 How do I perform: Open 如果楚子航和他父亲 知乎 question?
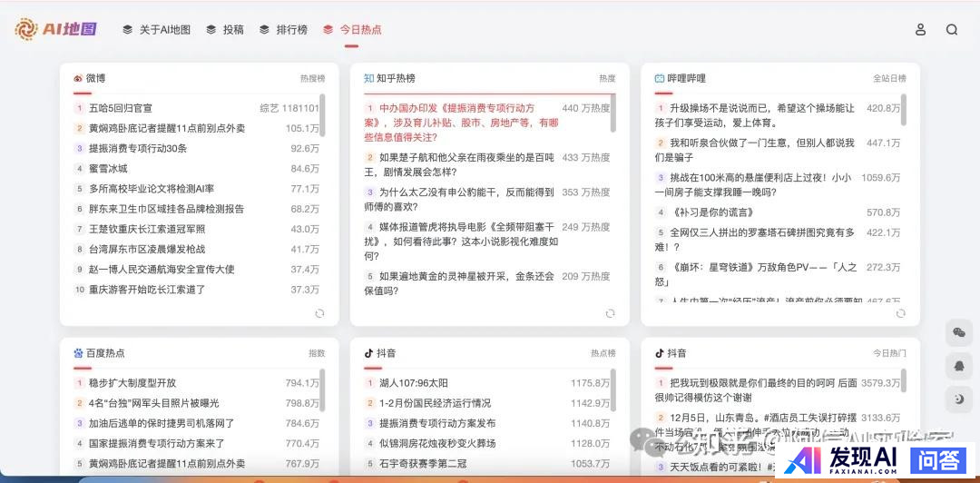click(460, 164)
